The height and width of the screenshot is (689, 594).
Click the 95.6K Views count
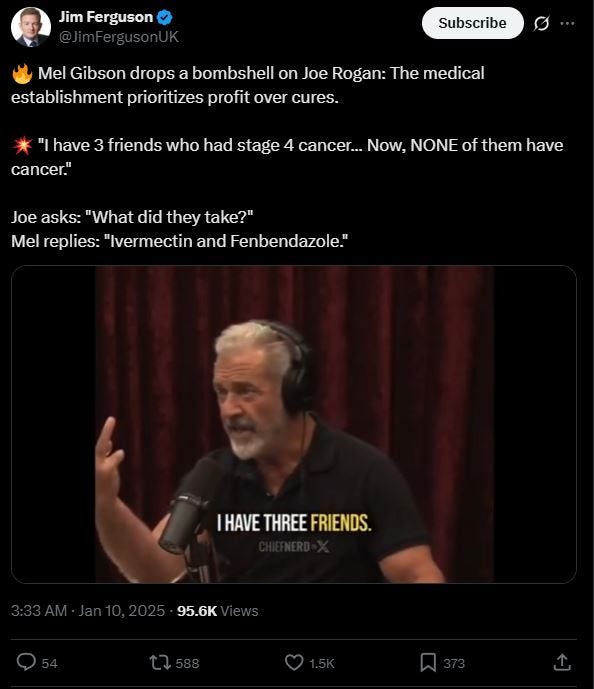pyautogui.click(x=217, y=611)
